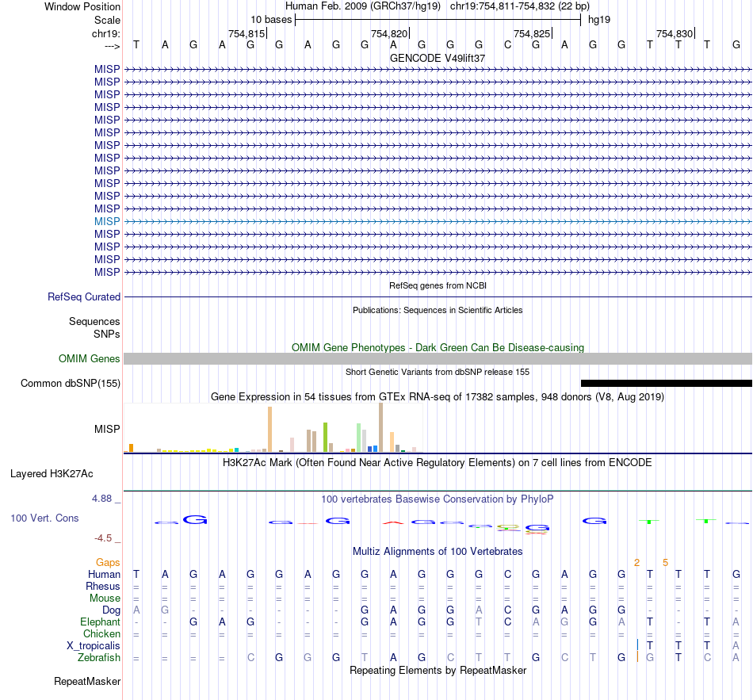Click the orange gap count 2
The height and width of the screenshot is (700, 753).
[636, 563]
